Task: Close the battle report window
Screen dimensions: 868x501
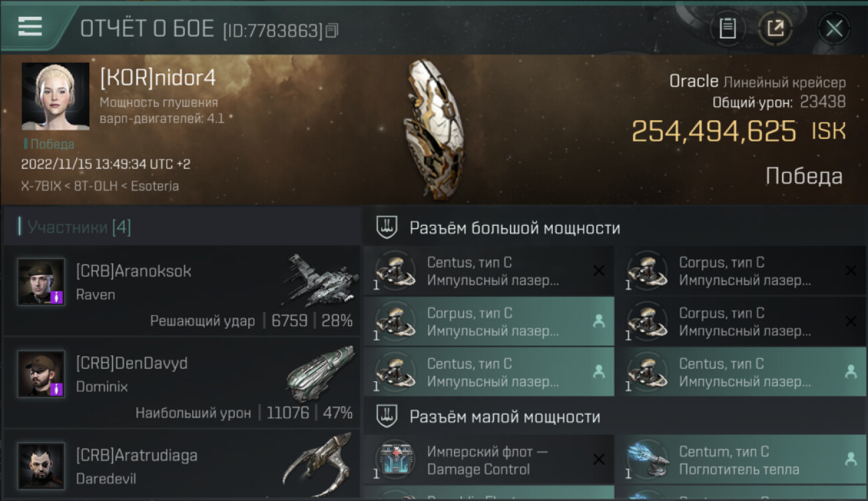Action: click(x=834, y=28)
